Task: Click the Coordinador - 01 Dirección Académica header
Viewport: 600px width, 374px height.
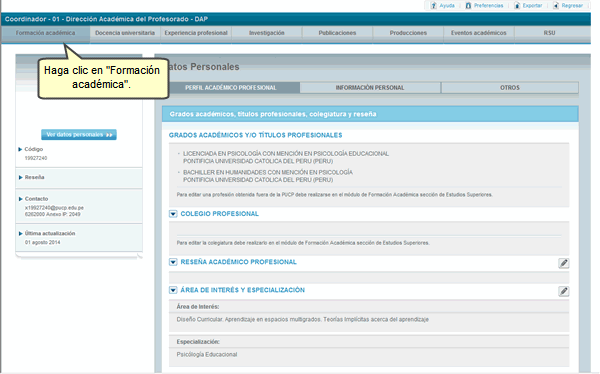Action: (106, 19)
